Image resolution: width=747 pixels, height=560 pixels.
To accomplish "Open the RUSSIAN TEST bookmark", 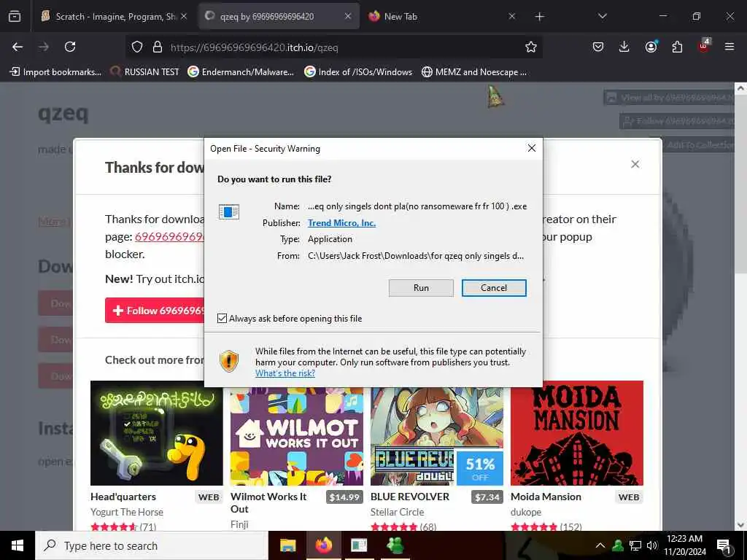I will click(x=144, y=72).
